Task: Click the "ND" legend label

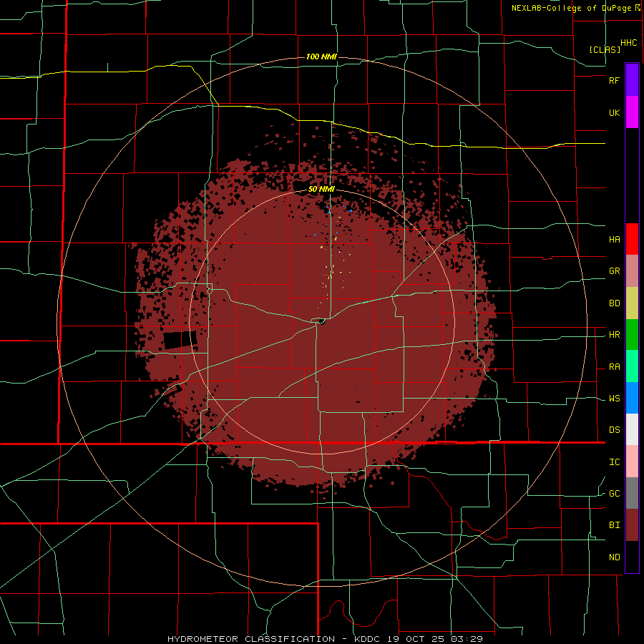Action: pyautogui.click(x=614, y=557)
